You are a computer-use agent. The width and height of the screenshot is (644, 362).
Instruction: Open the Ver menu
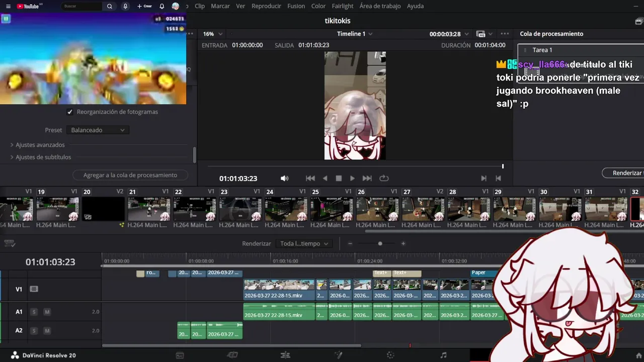tap(240, 6)
